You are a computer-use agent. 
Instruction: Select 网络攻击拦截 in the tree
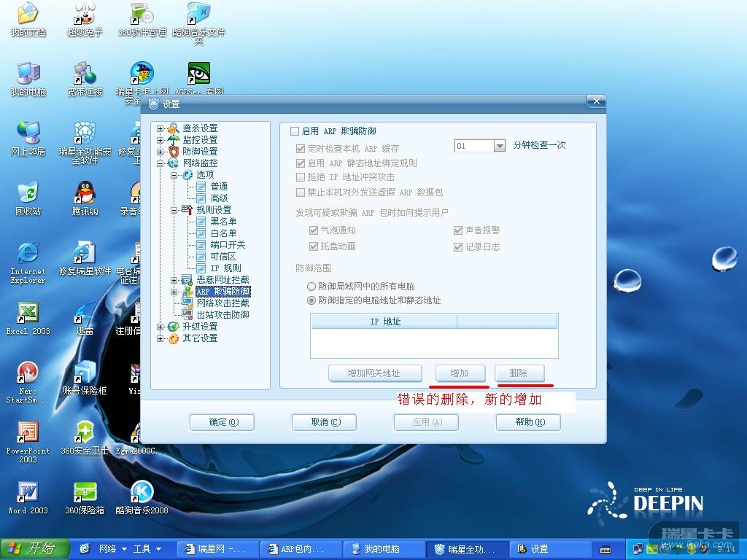pyautogui.click(x=223, y=303)
